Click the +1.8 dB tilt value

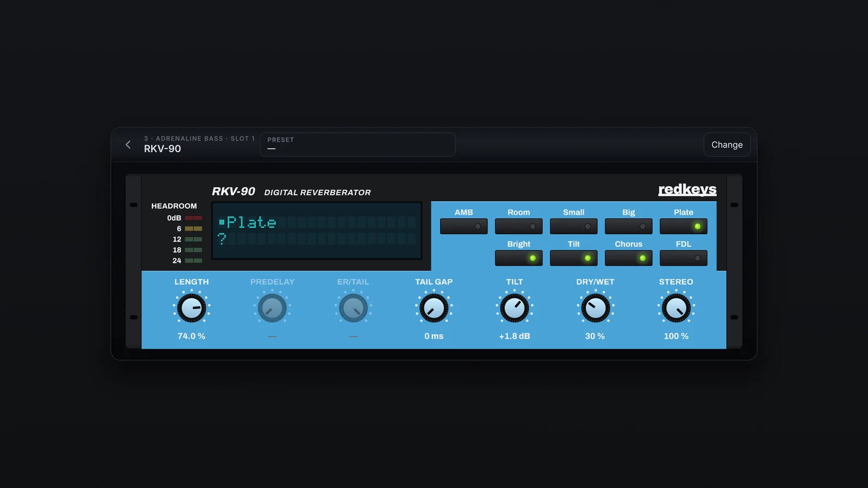(515, 336)
